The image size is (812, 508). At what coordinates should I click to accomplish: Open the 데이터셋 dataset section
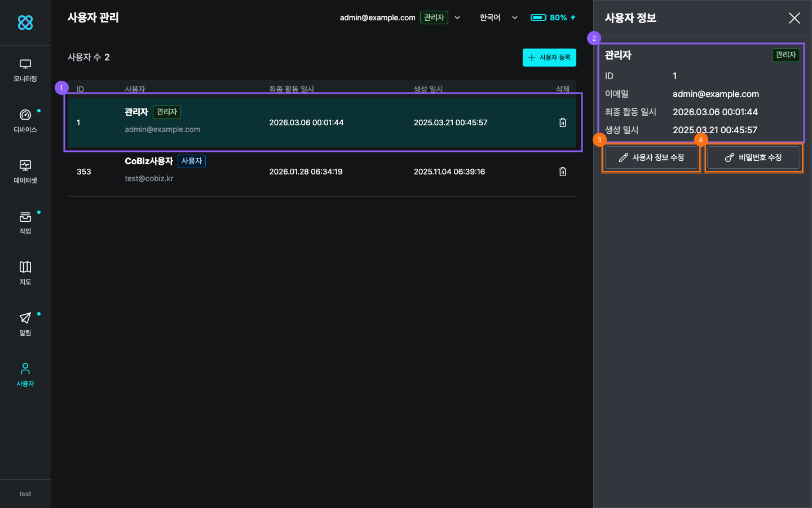[25, 172]
